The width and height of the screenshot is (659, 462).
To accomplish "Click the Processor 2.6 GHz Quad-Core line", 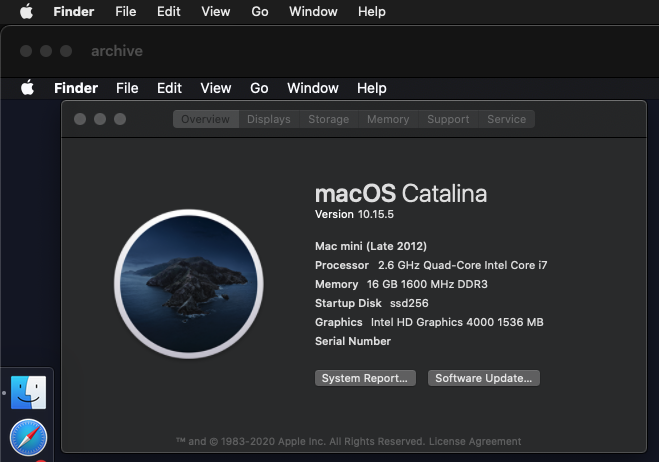I will 431,265.
